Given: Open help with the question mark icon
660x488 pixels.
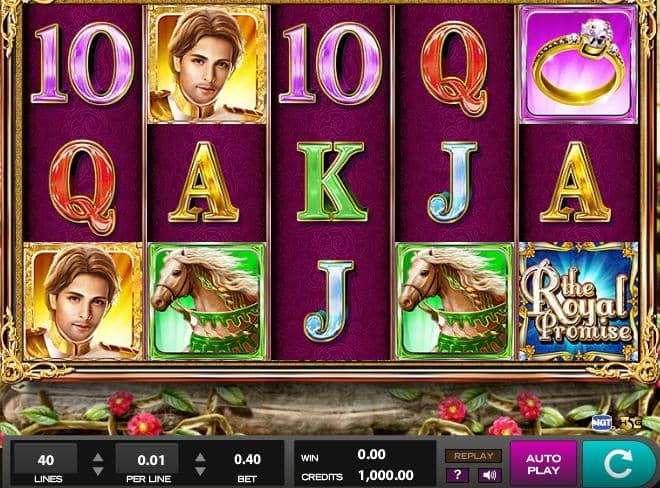Looking at the screenshot, I should (x=458, y=475).
